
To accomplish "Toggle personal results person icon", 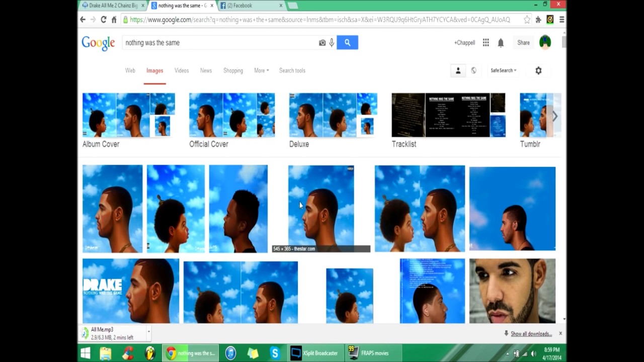I will (458, 70).
